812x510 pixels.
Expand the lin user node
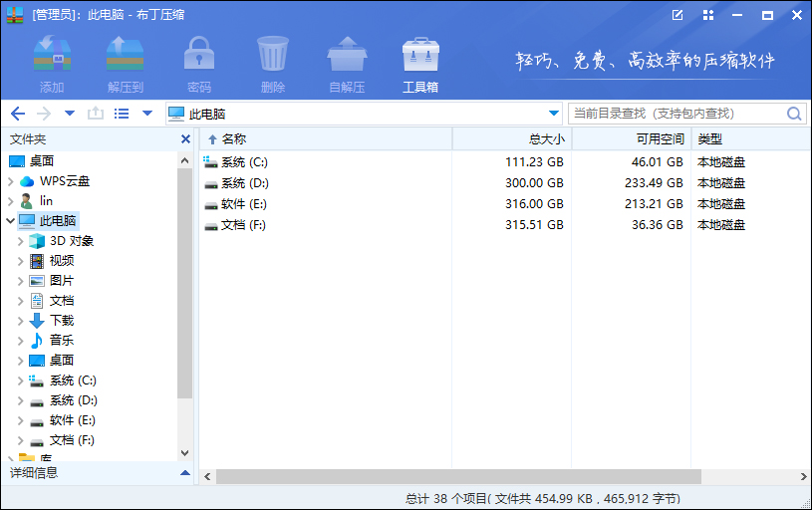click(x=10, y=201)
